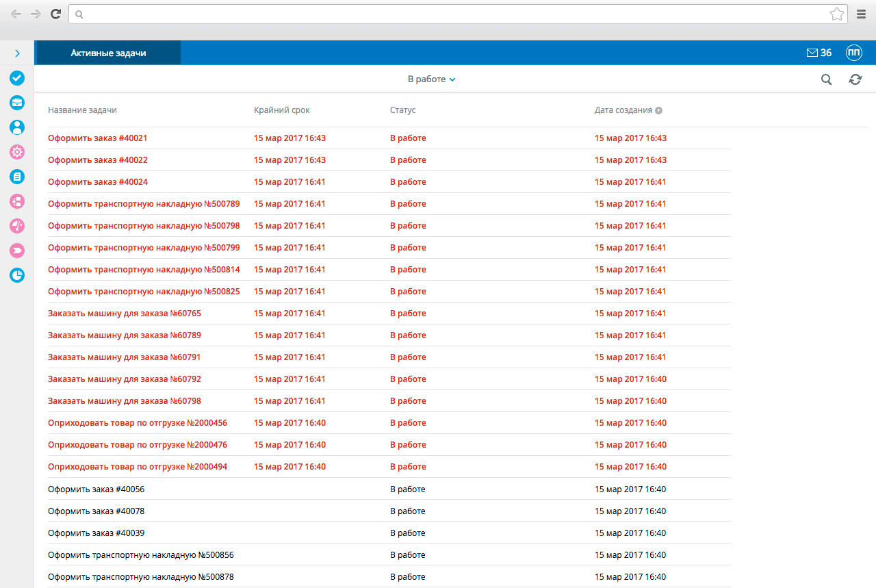Open task Оформить транспортную накладную №500856
This screenshot has width=876, height=588.
(x=141, y=555)
